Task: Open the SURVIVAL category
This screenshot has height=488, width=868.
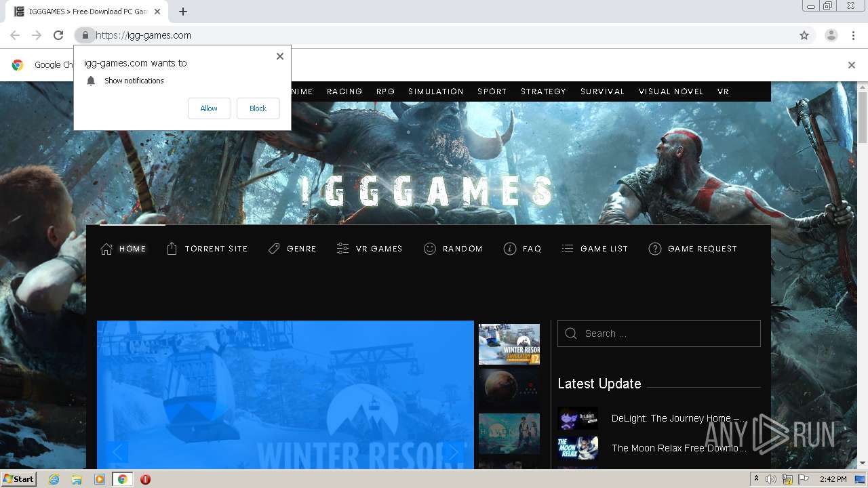Action: pos(602,91)
